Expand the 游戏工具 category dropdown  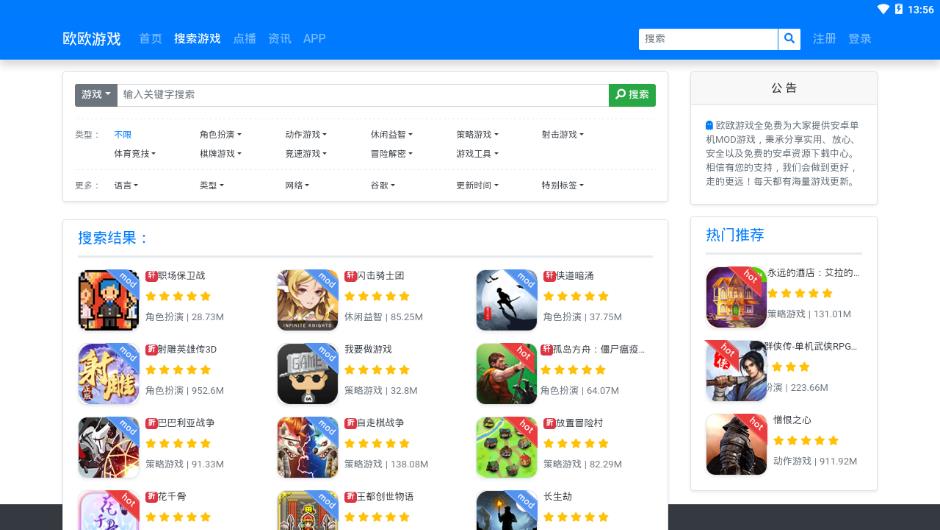pyautogui.click(x=477, y=154)
